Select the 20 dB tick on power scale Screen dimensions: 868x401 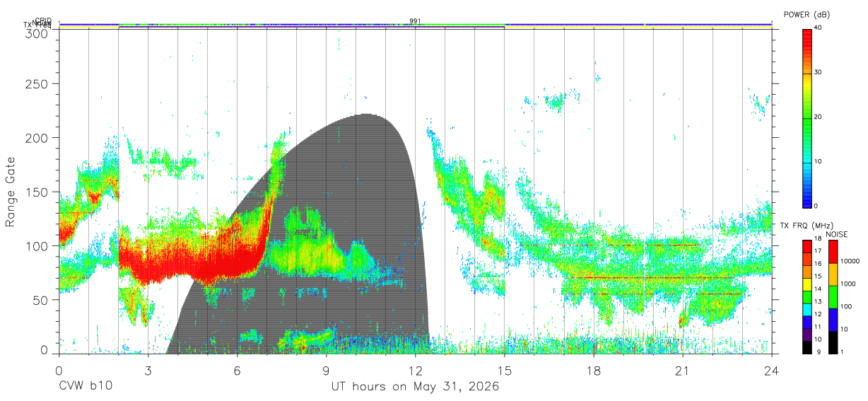click(x=819, y=117)
